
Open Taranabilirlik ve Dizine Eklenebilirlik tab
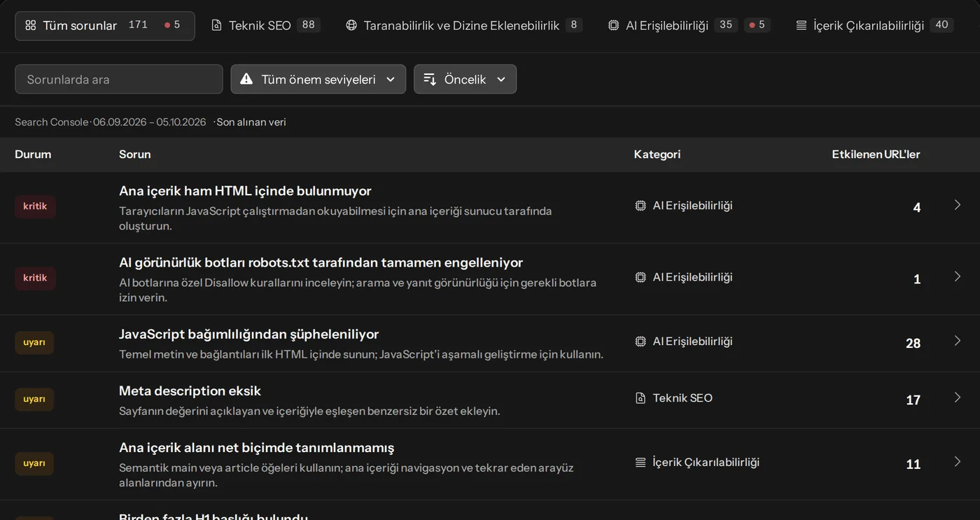[x=464, y=25]
